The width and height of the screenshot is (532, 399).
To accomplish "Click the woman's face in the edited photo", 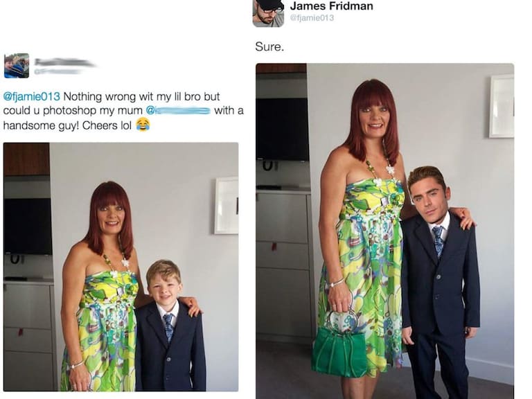I will click(373, 115).
